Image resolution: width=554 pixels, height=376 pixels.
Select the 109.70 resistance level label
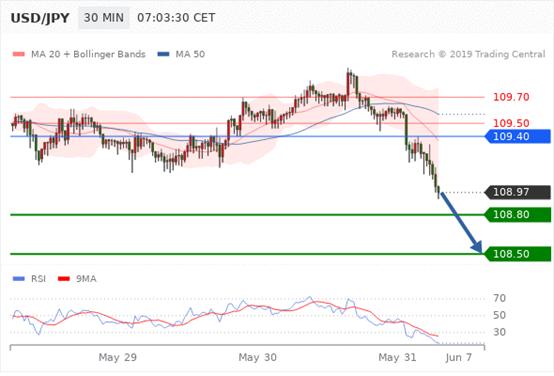[511, 97]
